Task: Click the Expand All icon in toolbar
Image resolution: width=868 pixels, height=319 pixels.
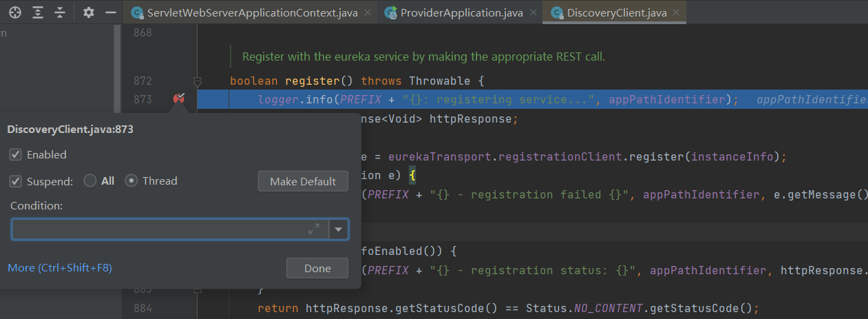Action: 37,12
